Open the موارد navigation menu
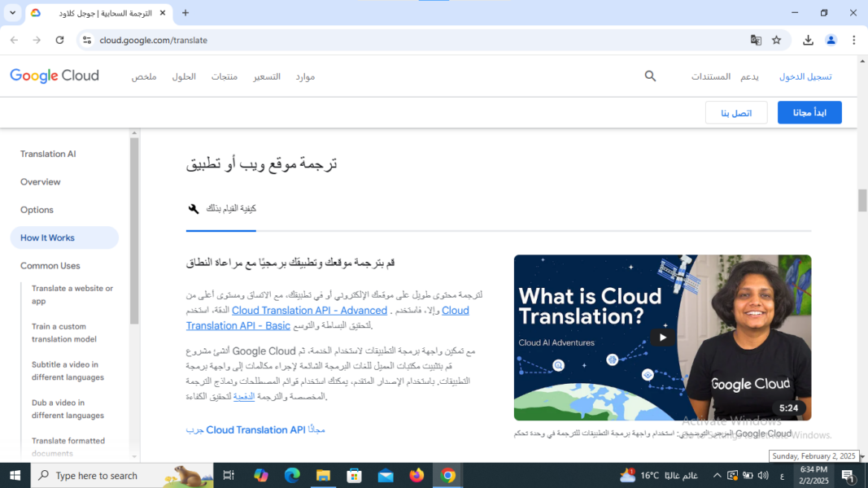 [305, 77]
